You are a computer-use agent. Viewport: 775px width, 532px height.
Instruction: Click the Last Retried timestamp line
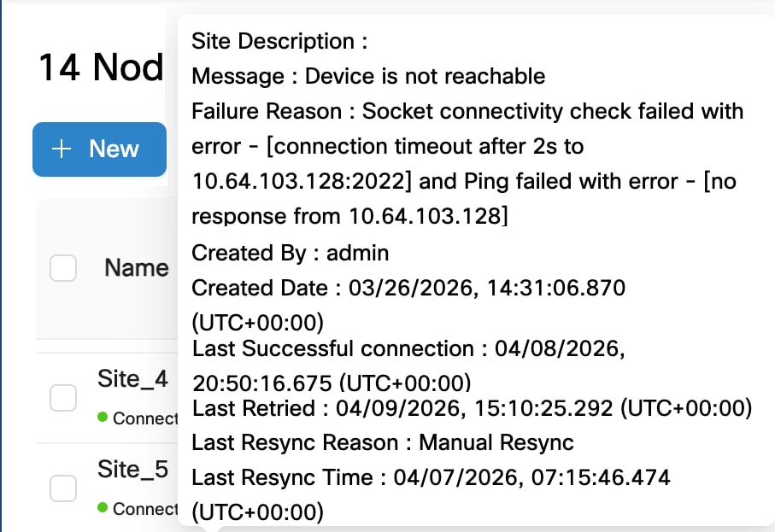(472, 408)
